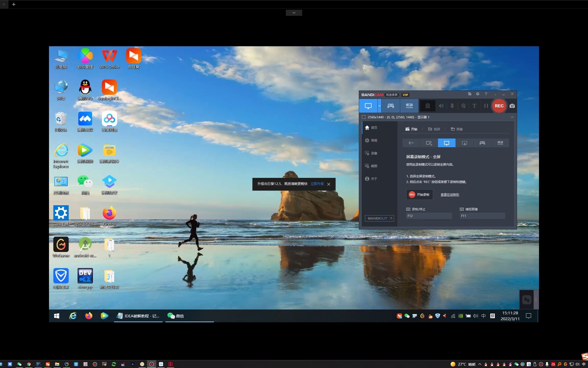Select game recording mode in top toolbar
The height and width of the screenshot is (368, 588).
(x=390, y=106)
